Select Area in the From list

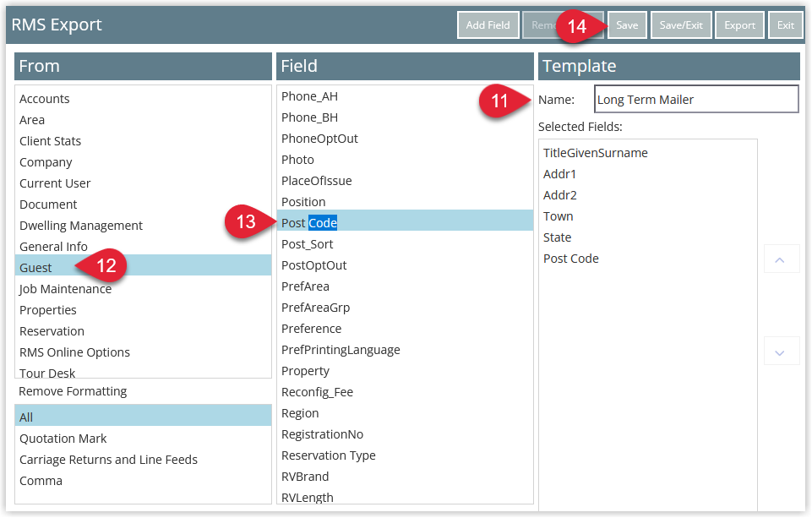[143, 120]
